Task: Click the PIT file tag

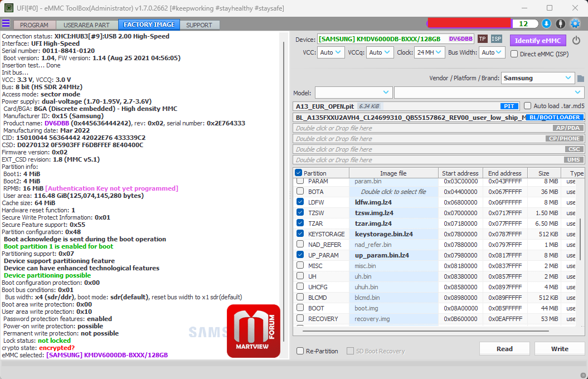Action: coord(509,106)
